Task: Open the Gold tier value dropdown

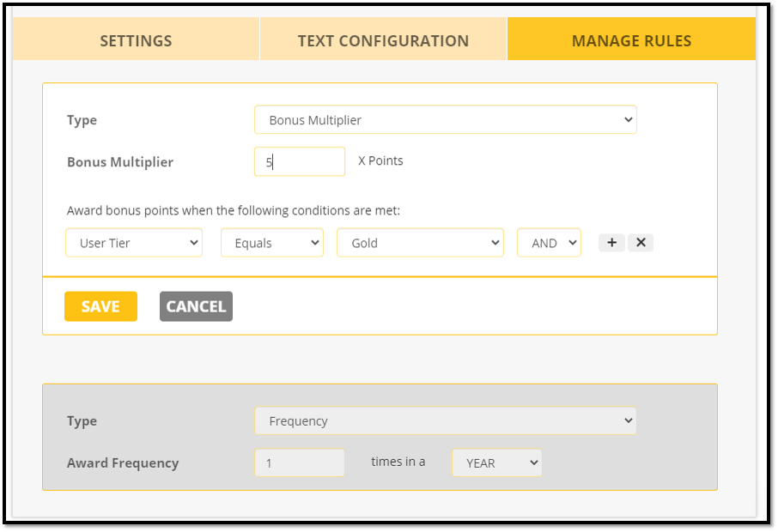Action: coord(420,243)
